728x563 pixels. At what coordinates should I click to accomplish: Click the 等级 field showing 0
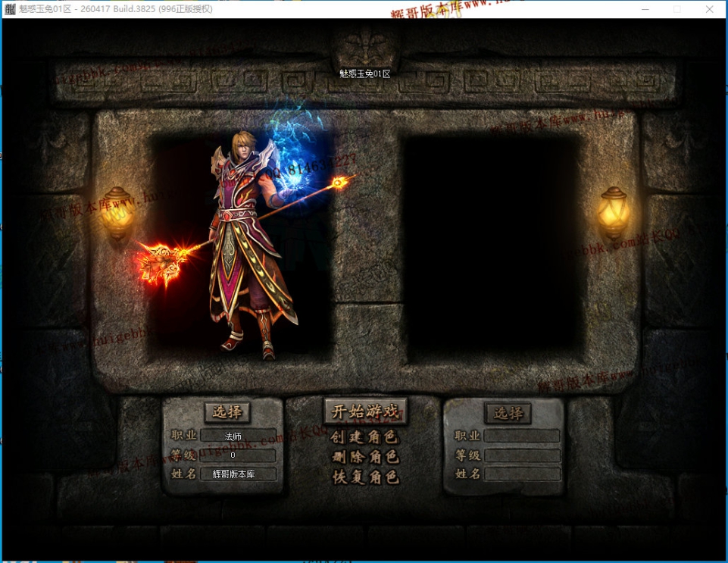click(238, 455)
